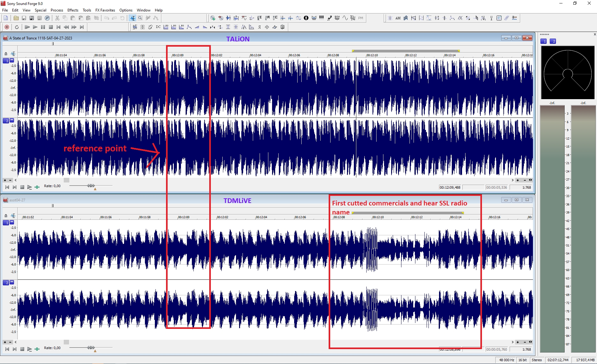Image resolution: width=597 pixels, height=364 pixels.
Task: Toggle channel 1 button in meters panel
Action: (544, 41)
